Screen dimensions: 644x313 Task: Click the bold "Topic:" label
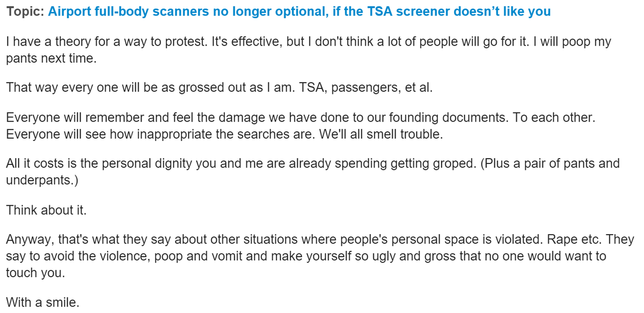coord(25,11)
